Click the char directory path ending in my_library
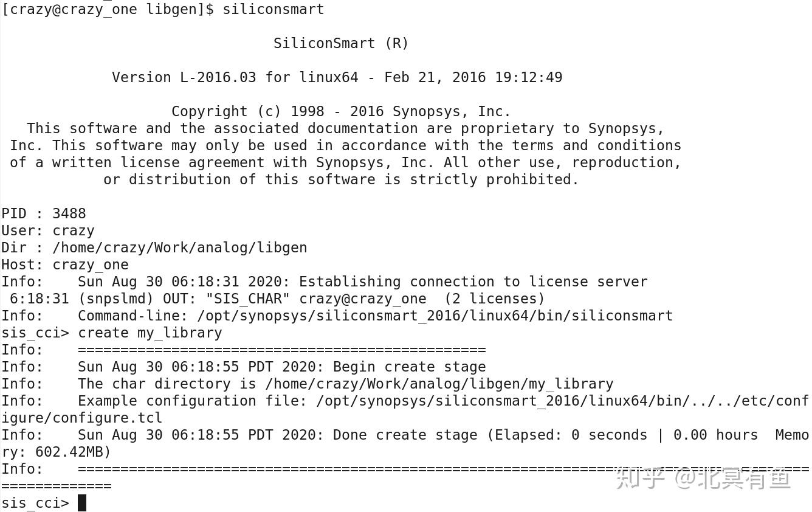 (x=439, y=384)
